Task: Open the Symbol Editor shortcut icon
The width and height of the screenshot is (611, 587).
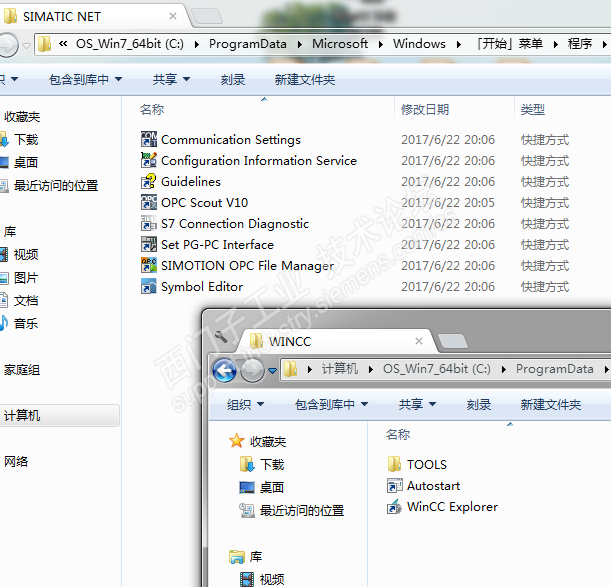Action: click(148, 286)
